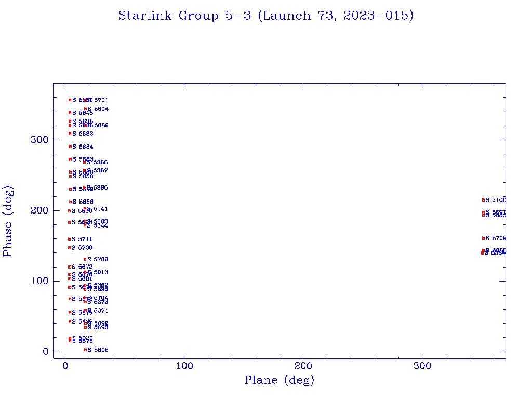Pick the 'S 5684' satellite label
Viewport: 532px width, 399px height.
pyautogui.click(x=83, y=147)
